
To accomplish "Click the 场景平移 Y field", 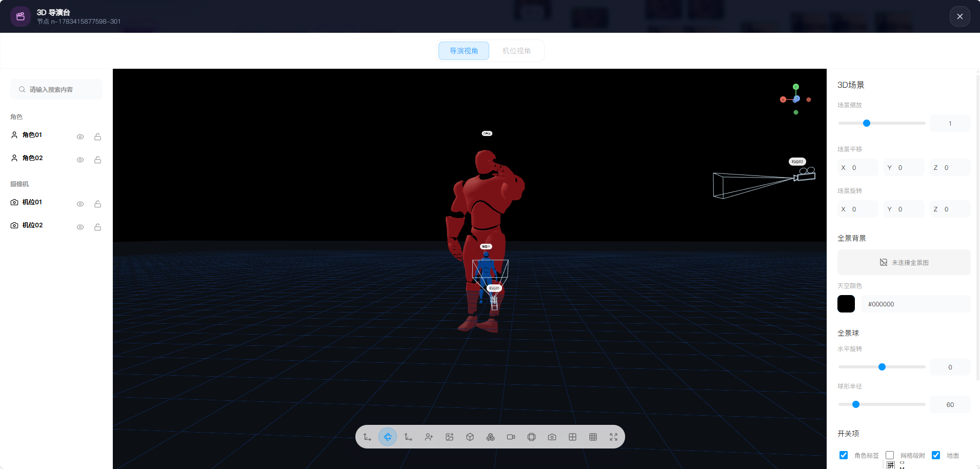I will point(904,167).
